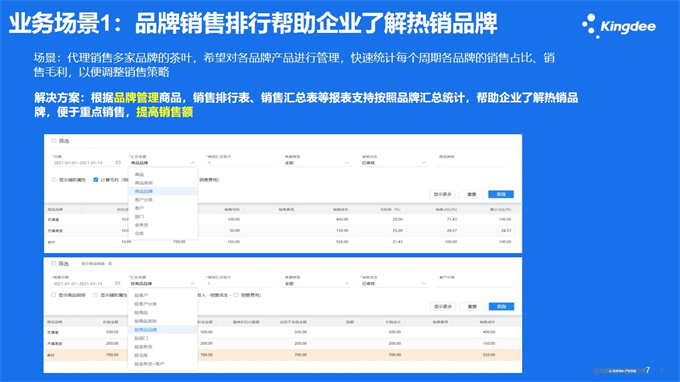
Task: Click the upper 商品类别 input field
Action: click(471, 163)
